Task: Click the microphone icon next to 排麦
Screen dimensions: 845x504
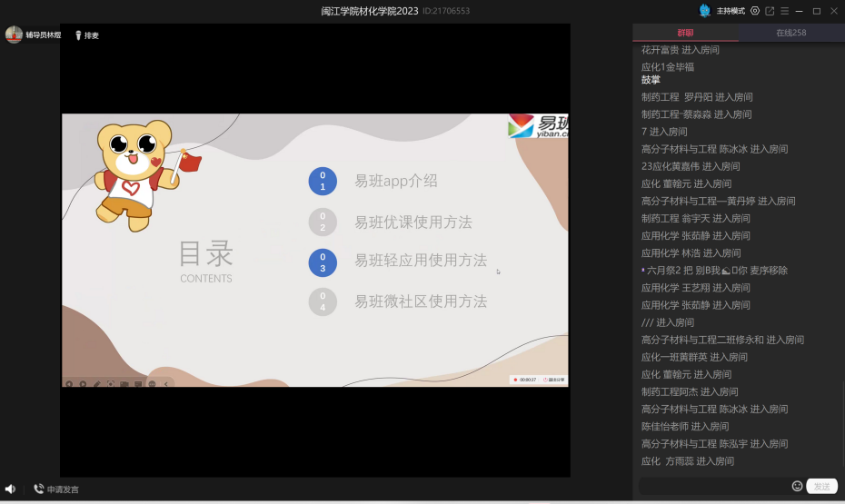Action: tap(78, 35)
